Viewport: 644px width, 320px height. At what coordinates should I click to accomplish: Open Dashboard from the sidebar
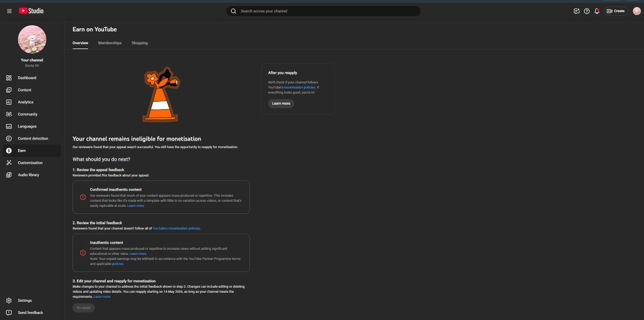[32, 78]
